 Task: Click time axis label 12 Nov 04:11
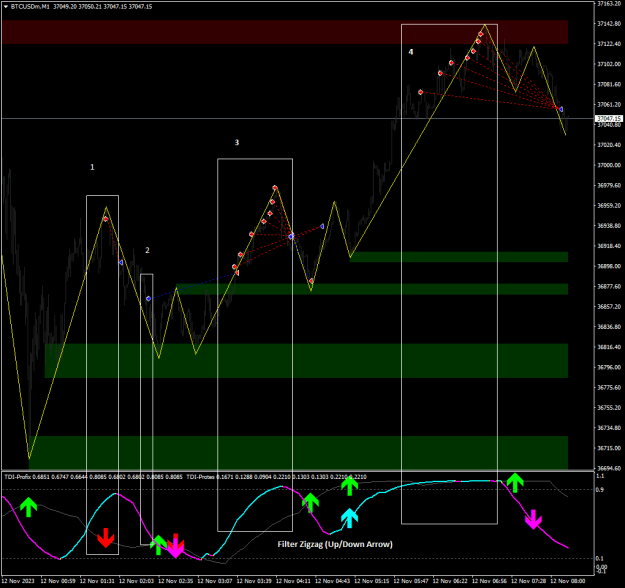pyautogui.click(x=293, y=581)
